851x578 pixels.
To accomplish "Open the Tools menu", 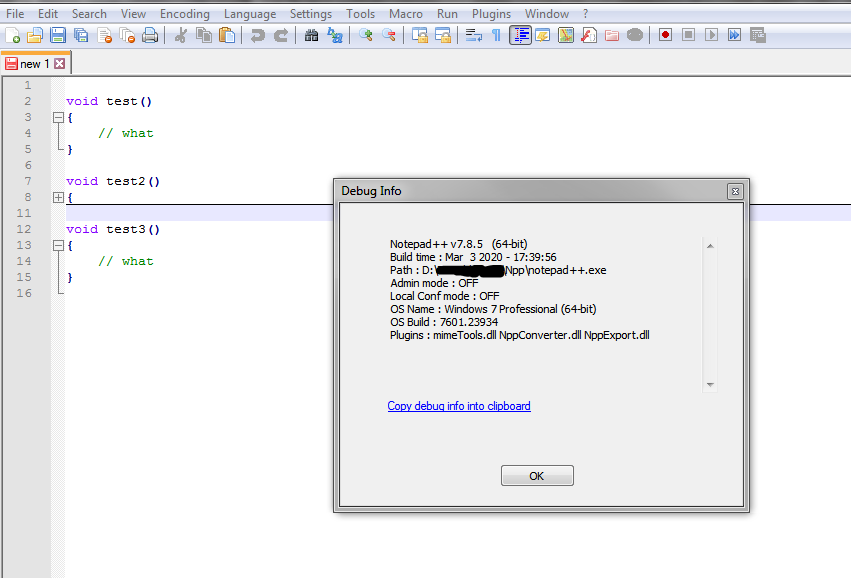I will pos(360,14).
